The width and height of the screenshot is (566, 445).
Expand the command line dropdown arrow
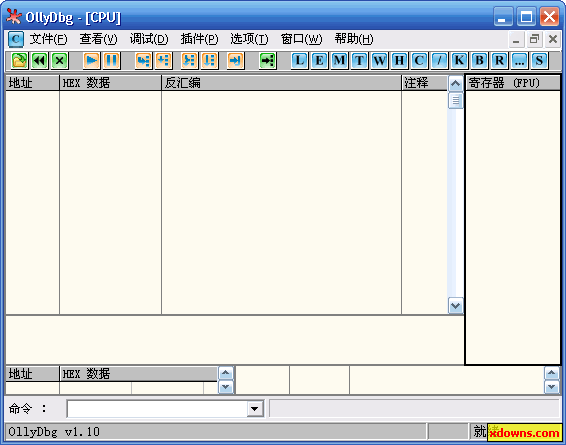[255, 409]
